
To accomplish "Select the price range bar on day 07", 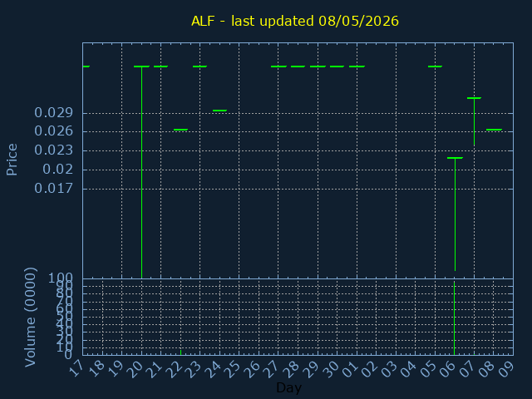I will coord(474,121).
